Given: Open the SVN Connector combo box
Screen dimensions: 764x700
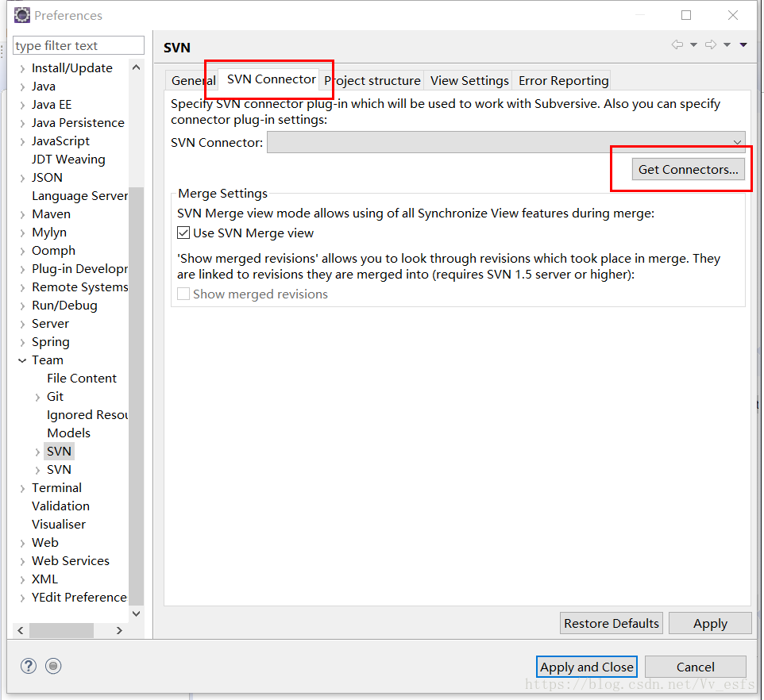Looking at the screenshot, I should click(506, 142).
